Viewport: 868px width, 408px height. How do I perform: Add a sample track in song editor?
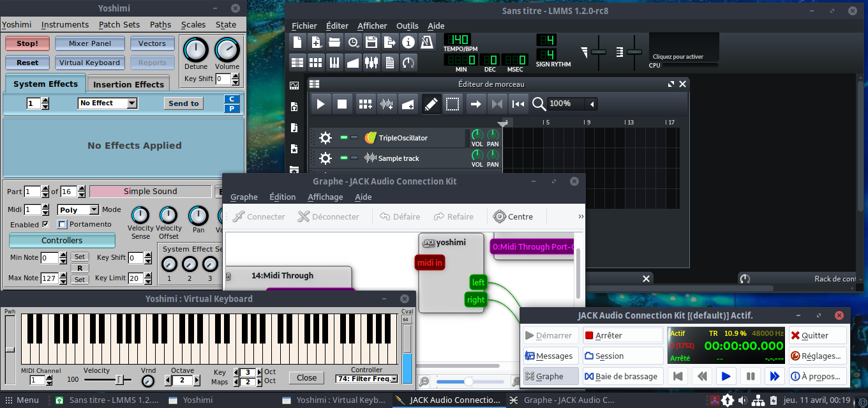386,103
